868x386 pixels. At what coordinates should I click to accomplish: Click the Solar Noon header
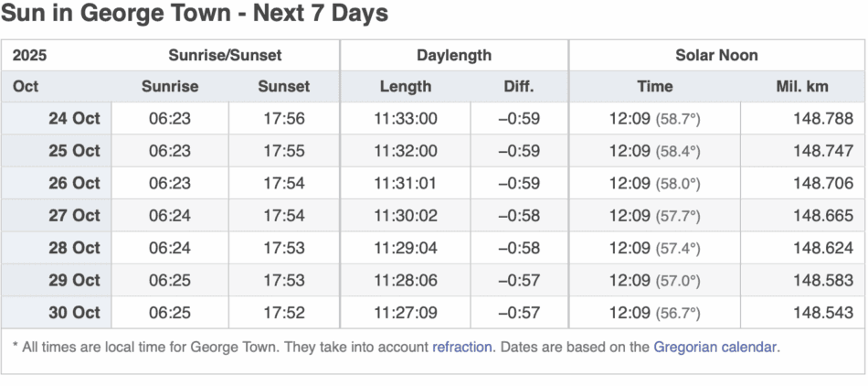[716, 55]
